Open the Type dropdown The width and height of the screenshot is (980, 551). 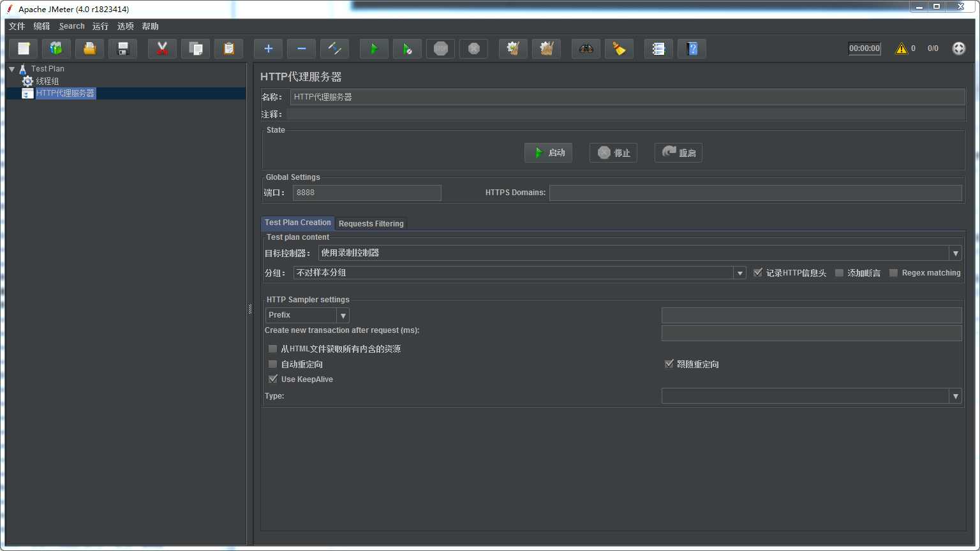[955, 396]
